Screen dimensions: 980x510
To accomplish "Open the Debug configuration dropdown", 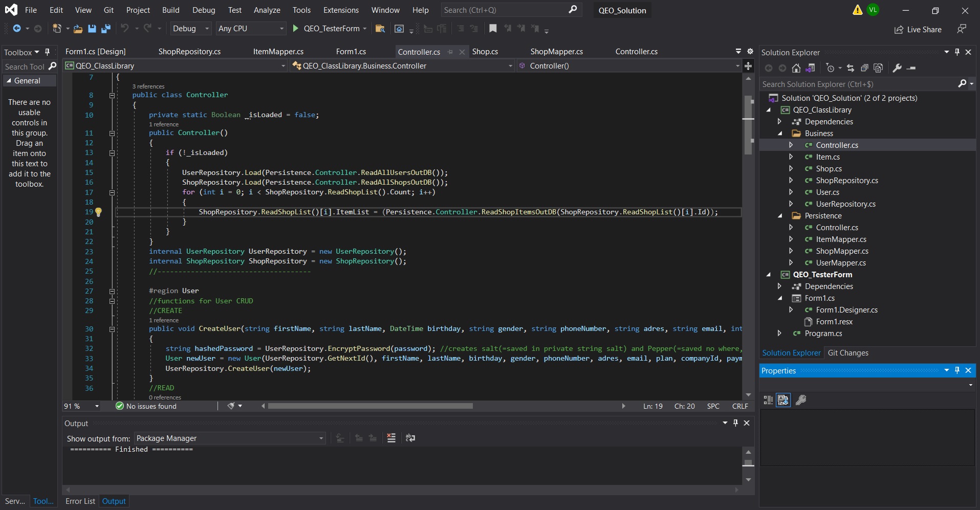I will [191, 29].
